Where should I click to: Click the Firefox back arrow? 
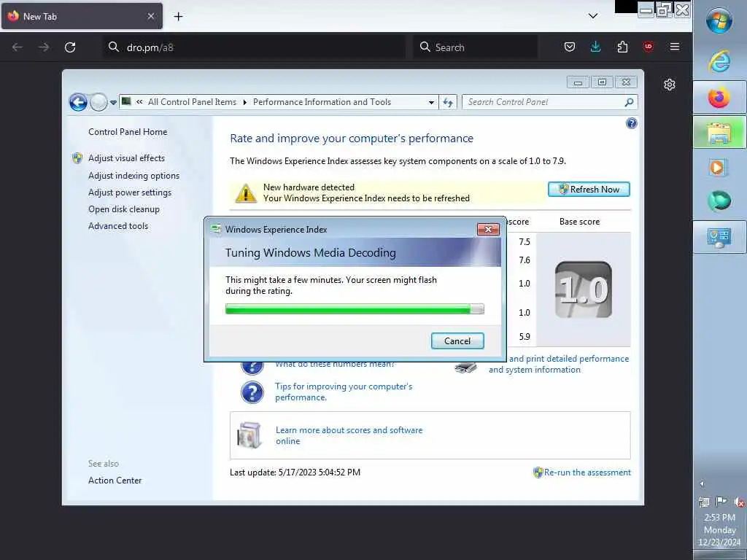point(18,47)
